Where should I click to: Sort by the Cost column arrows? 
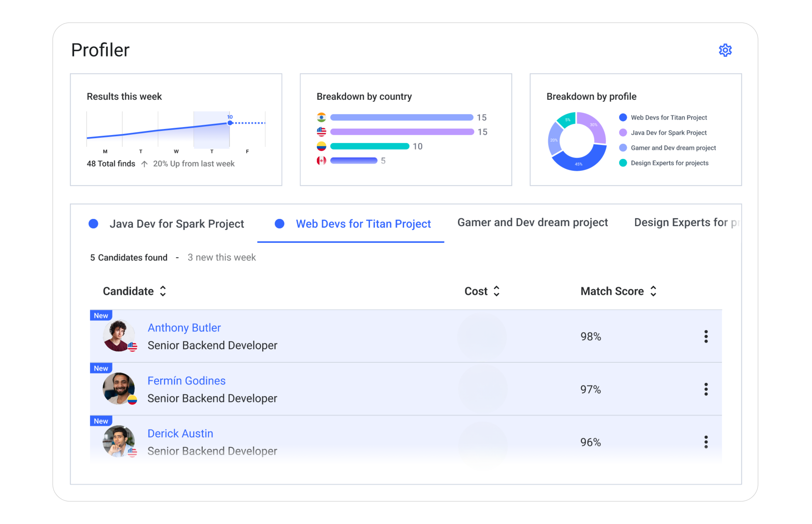(496, 291)
